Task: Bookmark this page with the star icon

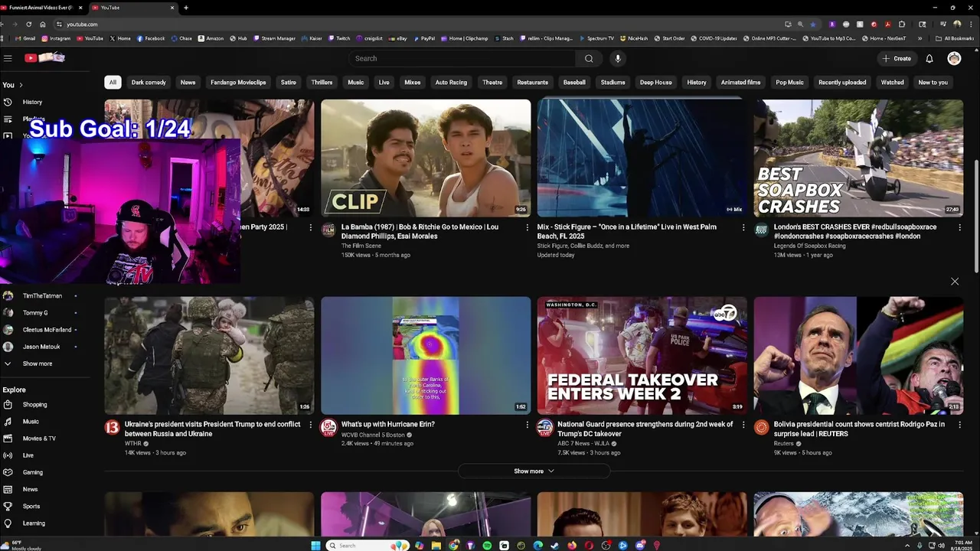Action: pos(813,24)
